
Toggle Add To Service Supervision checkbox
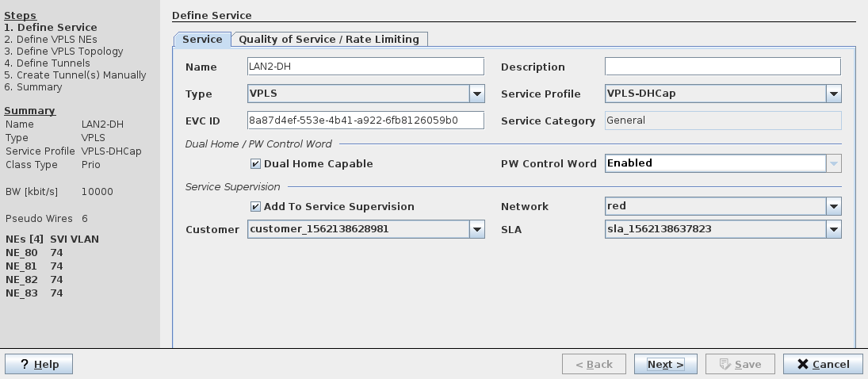255,207
